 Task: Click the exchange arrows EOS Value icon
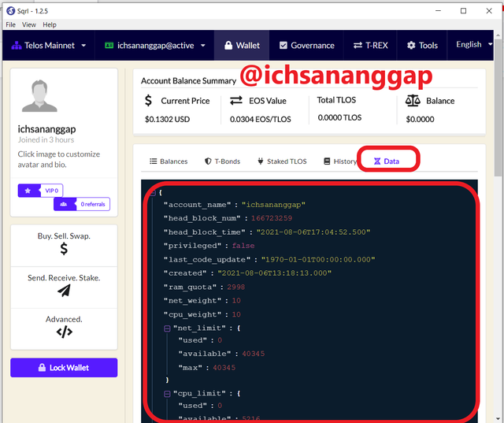point(236,101)
